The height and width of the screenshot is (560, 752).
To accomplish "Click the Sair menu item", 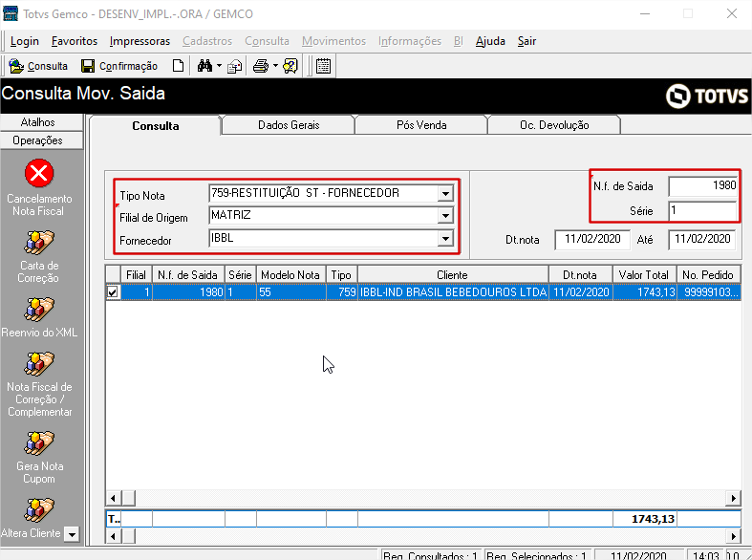I will [x=526, y=41].
